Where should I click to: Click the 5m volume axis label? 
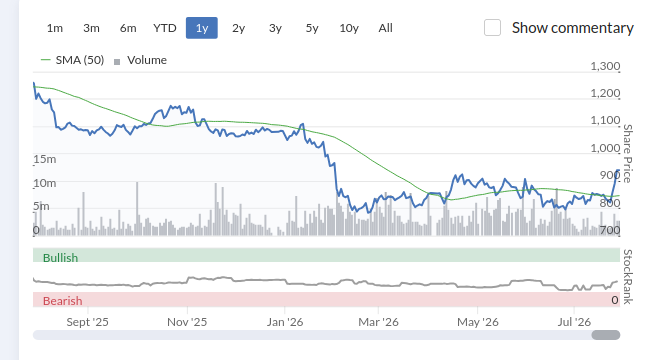point(41,206)
